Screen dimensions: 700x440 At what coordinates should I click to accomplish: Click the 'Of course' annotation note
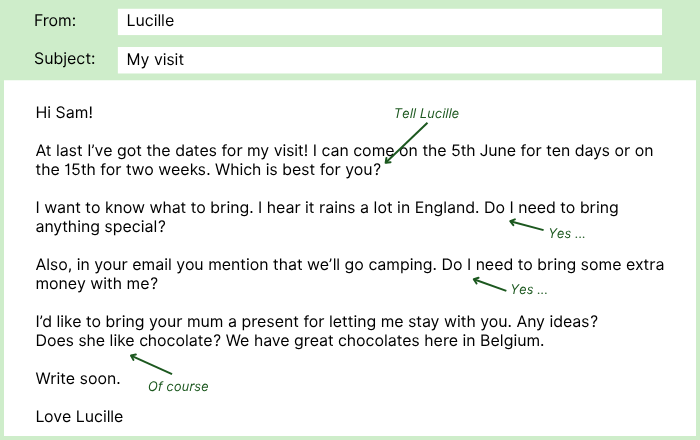[x=178, y=385]
